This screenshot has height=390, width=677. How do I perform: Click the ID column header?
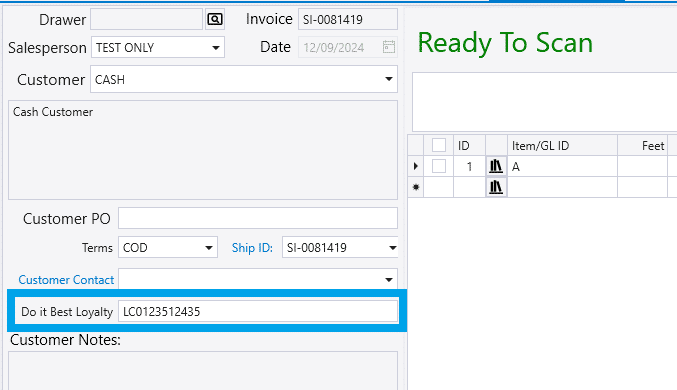click(x=469, y=146)
